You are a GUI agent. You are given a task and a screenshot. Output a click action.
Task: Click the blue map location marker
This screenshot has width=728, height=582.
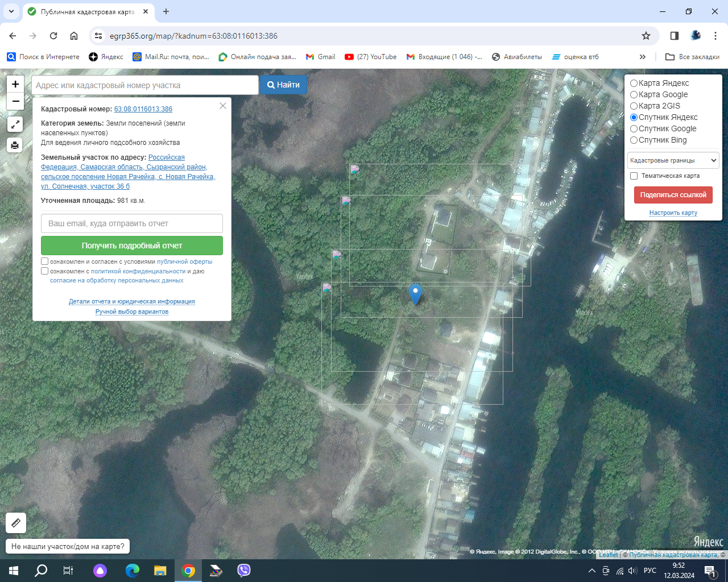point(415,293)
